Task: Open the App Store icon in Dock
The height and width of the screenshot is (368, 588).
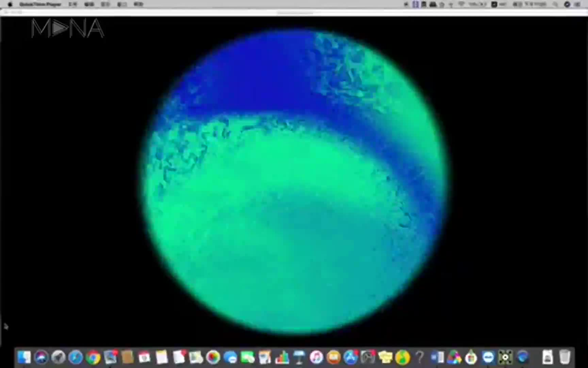Action: 351,357
